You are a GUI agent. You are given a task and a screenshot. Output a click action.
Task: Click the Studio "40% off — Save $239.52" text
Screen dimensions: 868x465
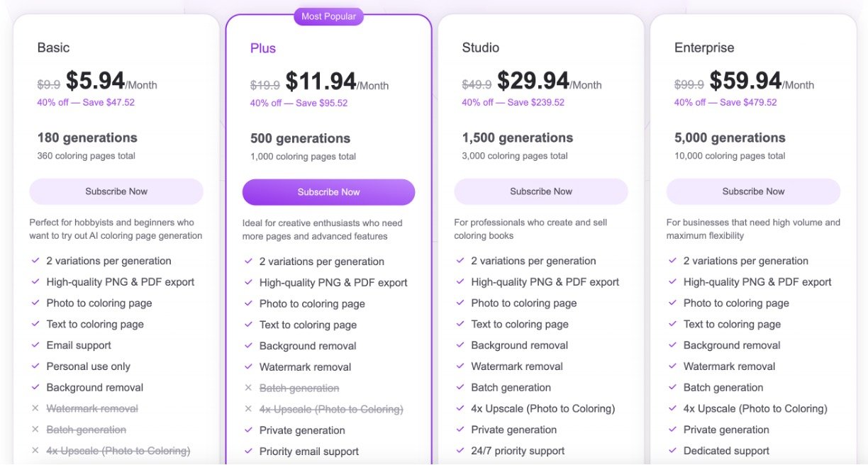[x=513, y=102]
